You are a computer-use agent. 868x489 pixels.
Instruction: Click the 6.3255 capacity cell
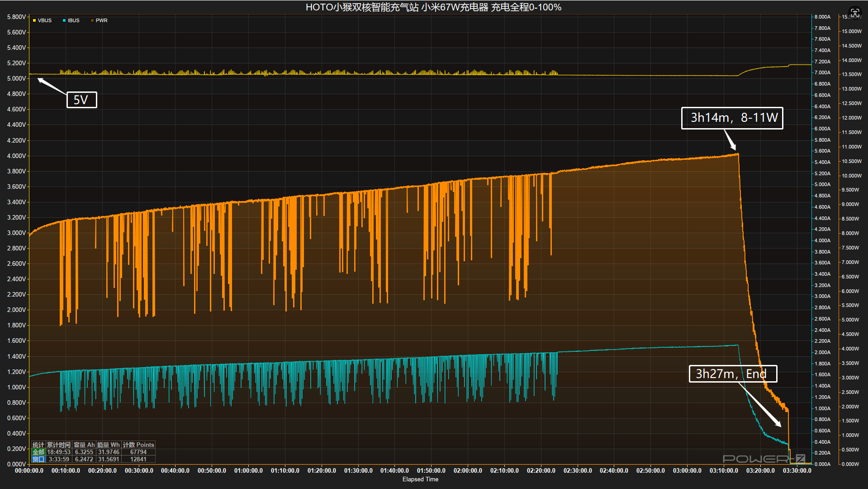coord(84,452)
